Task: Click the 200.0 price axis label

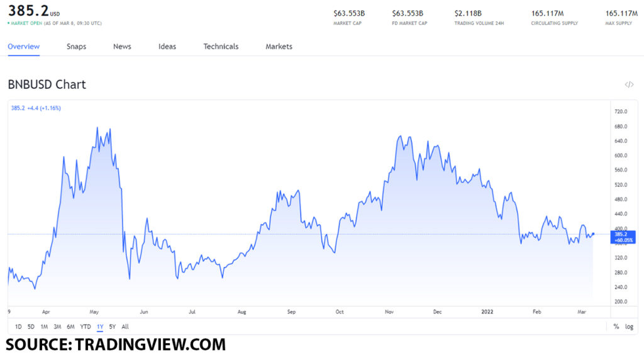Action: tap(621, 301)
